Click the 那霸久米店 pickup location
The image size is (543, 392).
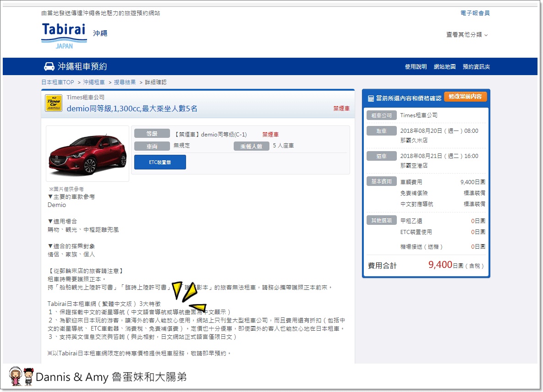[414, 141]
